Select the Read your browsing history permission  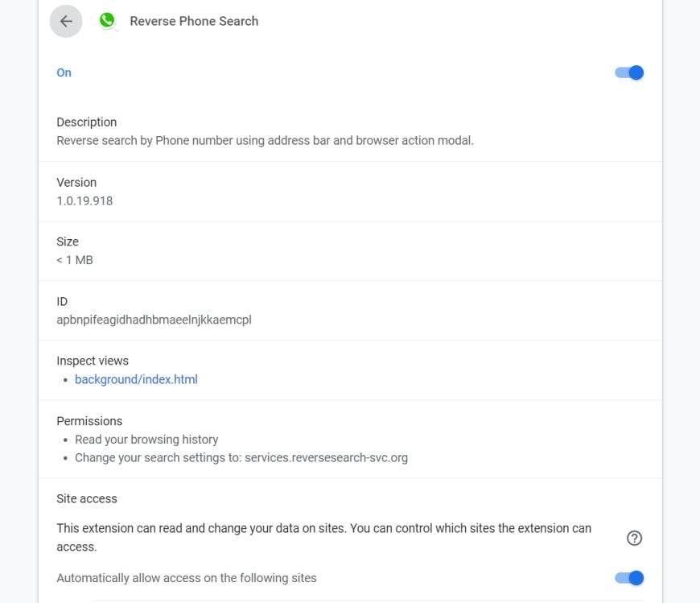point(146,440)
